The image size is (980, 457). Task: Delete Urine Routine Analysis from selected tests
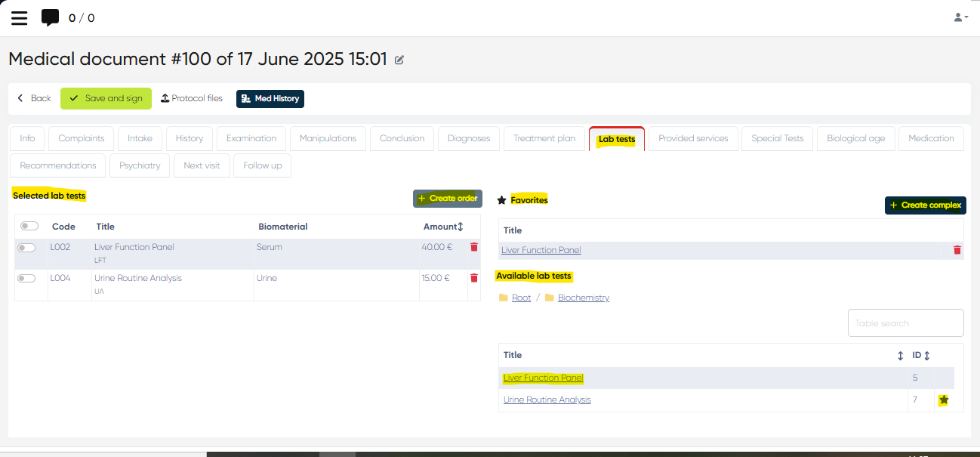(474, 278)
